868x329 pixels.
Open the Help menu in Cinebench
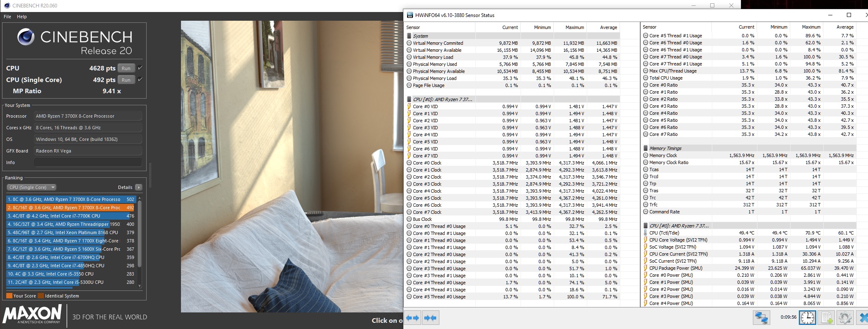coord(22,17)
